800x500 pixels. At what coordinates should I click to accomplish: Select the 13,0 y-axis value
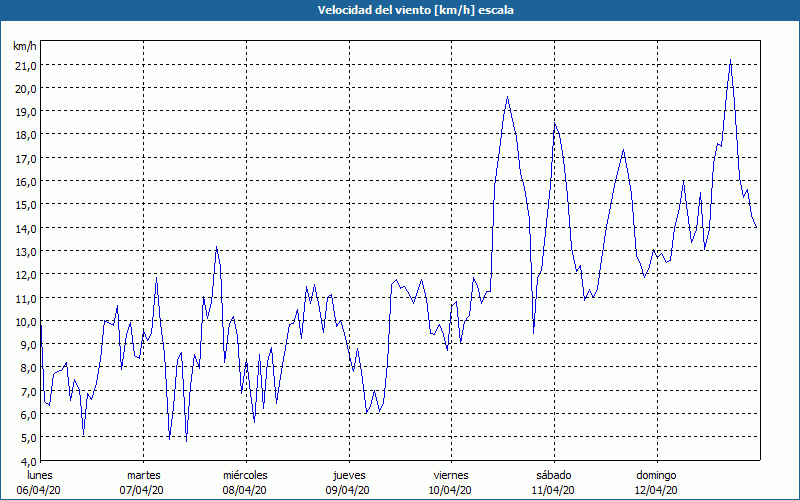click(x=26, y=252)
